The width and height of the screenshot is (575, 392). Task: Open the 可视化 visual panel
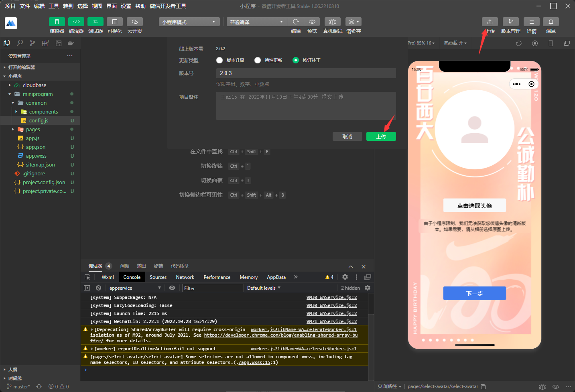(114, 22)
